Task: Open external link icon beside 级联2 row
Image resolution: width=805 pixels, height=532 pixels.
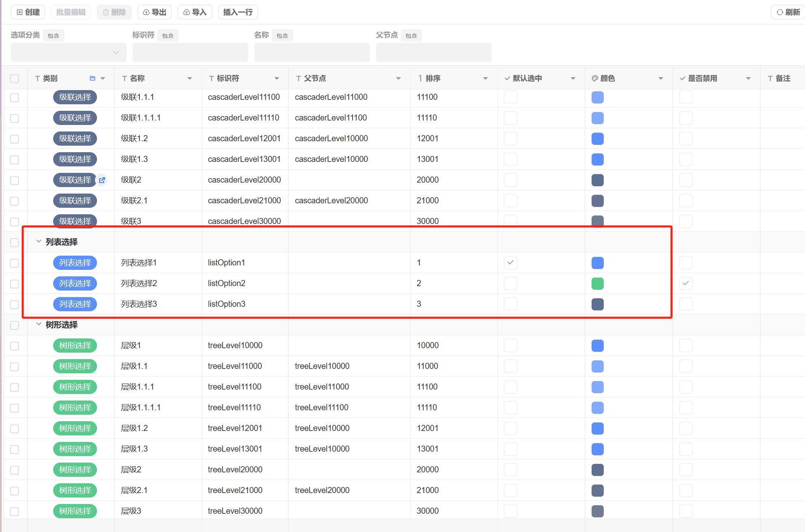Action: [x=102, y=180]
